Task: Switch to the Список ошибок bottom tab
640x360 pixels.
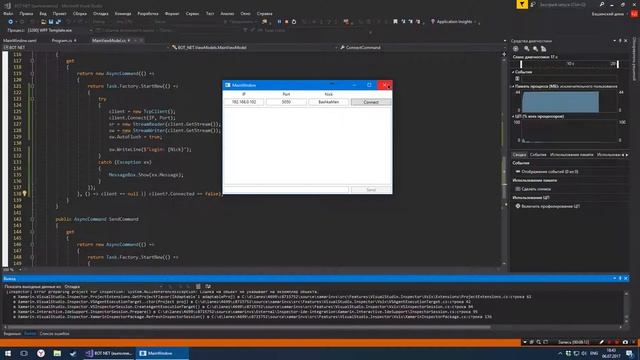Action: click(x=54, y=334)
